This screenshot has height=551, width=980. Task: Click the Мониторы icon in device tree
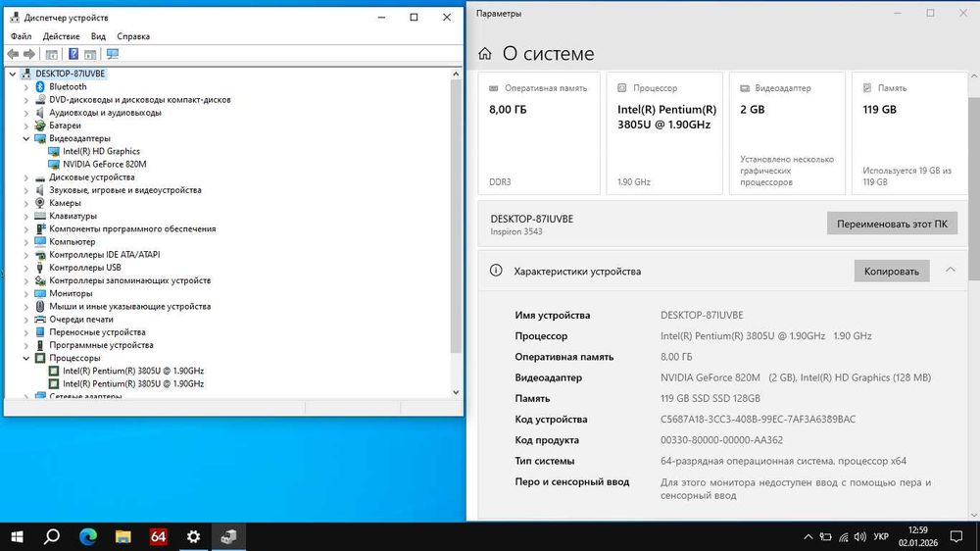[40, 293]
